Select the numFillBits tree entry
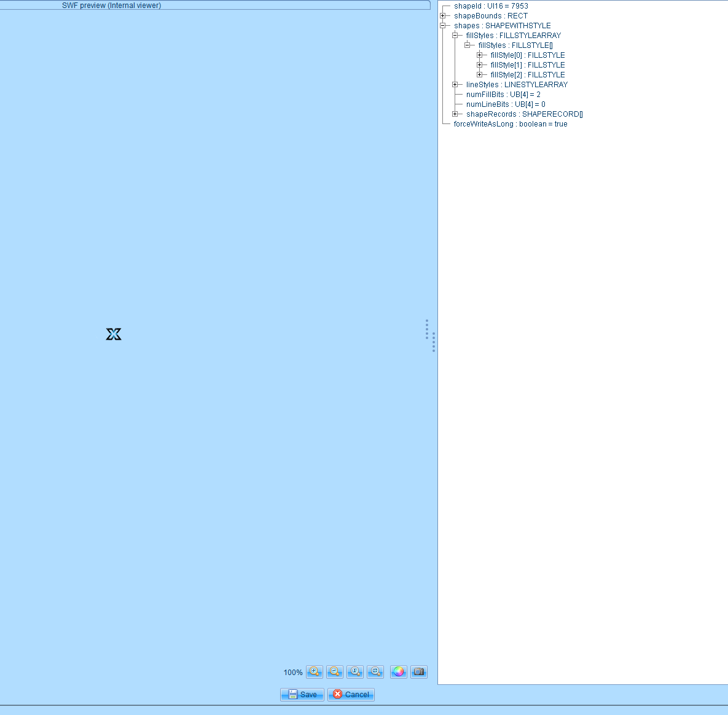 click(x=503, y=95)
